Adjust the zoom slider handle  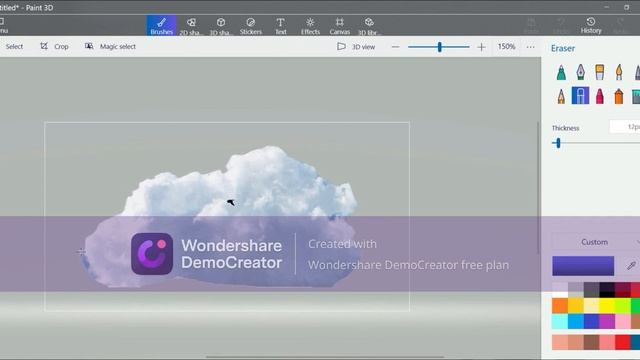point(440,47)
